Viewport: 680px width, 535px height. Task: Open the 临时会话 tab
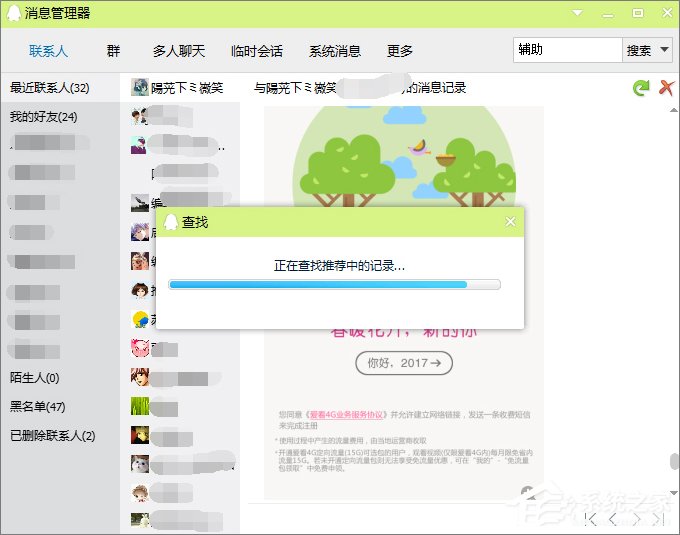(257, 51)
